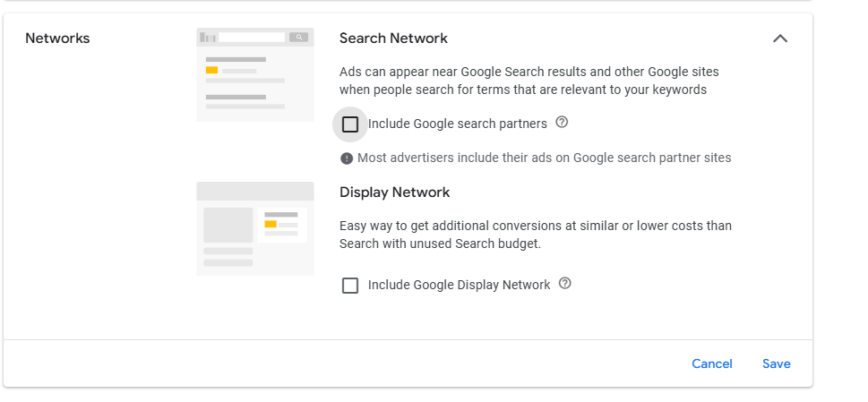Save the network settings

tap(776, 364)
